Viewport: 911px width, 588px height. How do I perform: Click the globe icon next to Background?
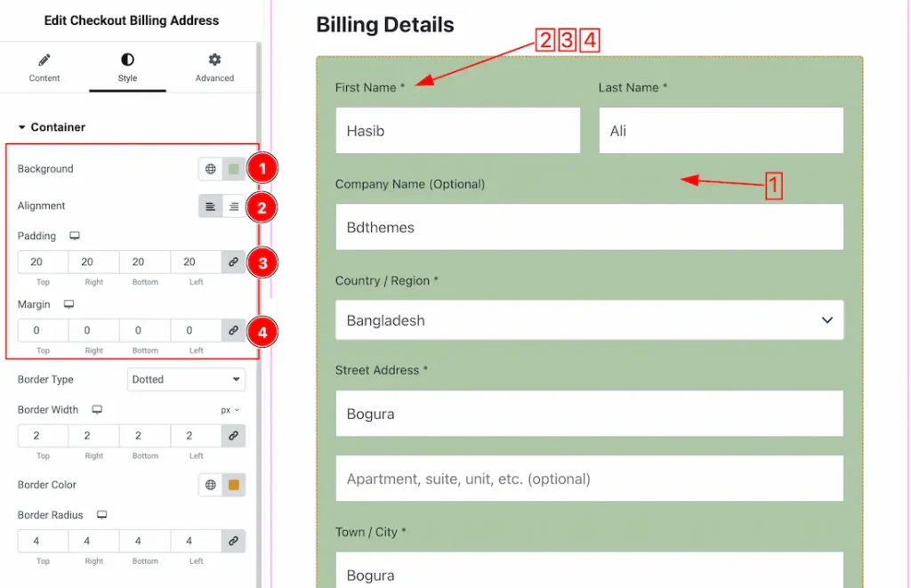(x=211, y=169)
